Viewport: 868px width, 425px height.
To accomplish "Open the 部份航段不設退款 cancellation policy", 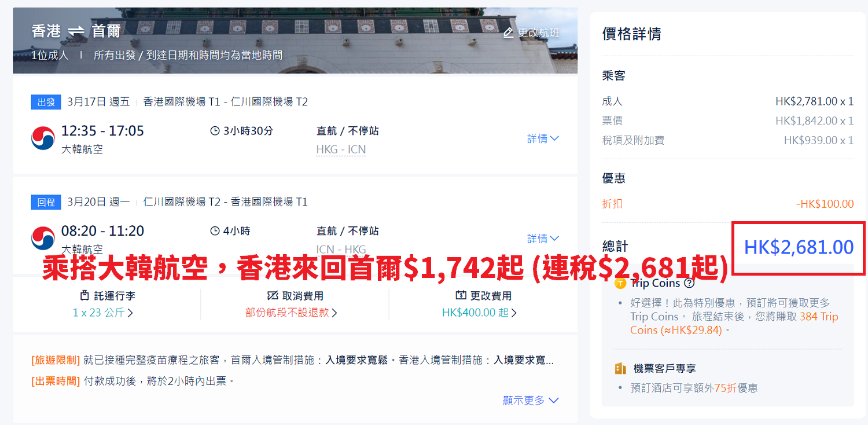I will pos(291,313).
